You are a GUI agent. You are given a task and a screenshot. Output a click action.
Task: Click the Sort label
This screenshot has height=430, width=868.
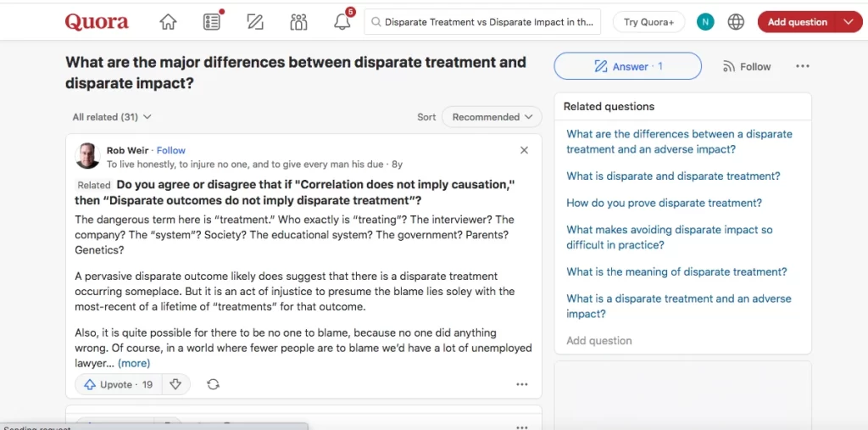426,117
